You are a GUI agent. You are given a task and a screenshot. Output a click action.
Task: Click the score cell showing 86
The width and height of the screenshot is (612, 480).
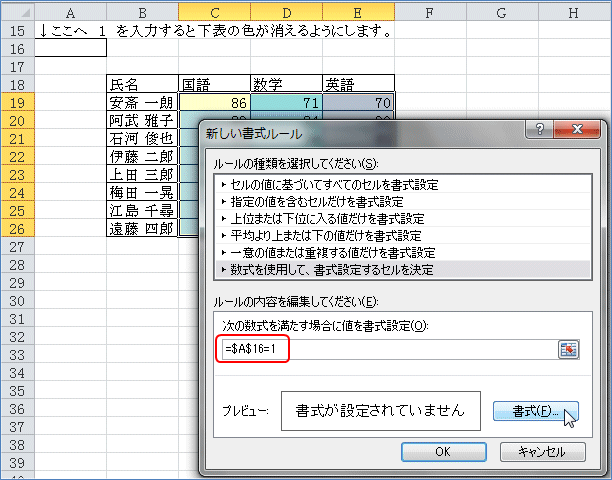(x=214, y=102)
